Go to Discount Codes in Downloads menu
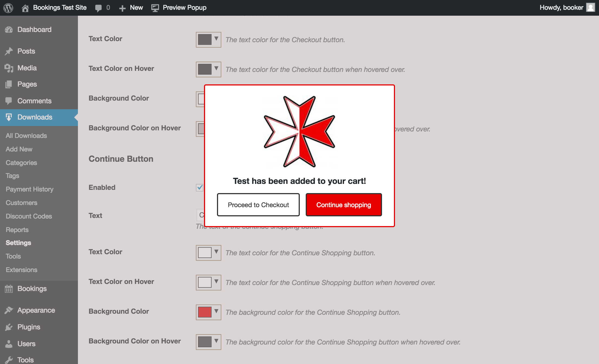The width and height of the screenshot is (599, 364). tap(29, 216)
